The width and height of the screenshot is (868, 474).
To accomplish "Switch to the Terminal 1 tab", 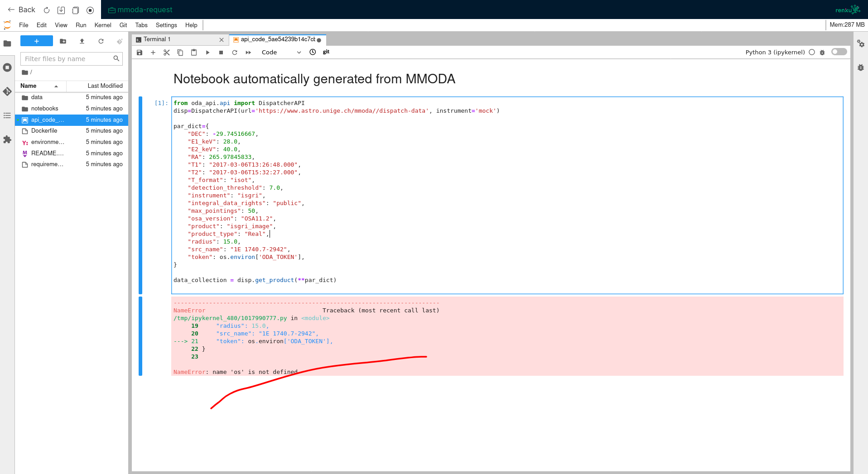I will (158, 39).
